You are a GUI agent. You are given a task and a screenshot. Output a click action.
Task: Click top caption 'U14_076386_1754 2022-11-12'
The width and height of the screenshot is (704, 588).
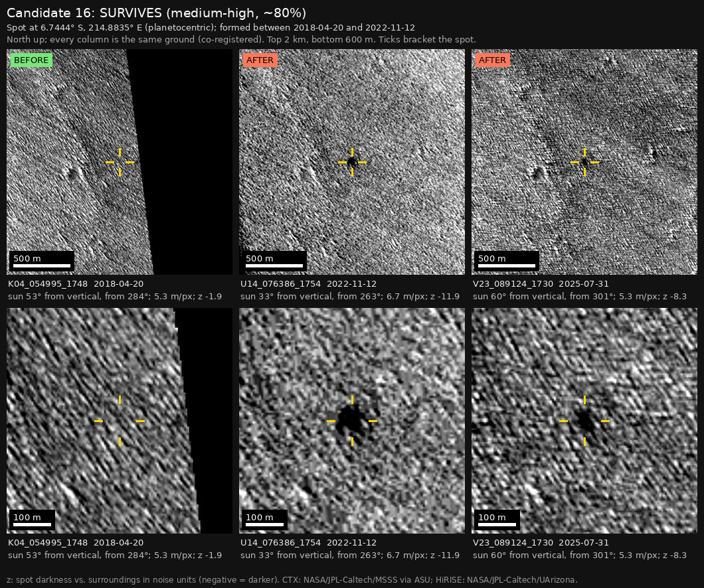pyautogui.click(x=308, y=284)
